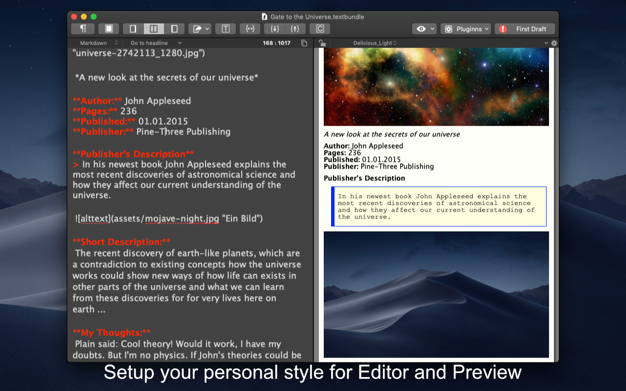Click the galaxy nebula image in preview
The height and width of the screenshot is (391, 626).
click(436, 87)
